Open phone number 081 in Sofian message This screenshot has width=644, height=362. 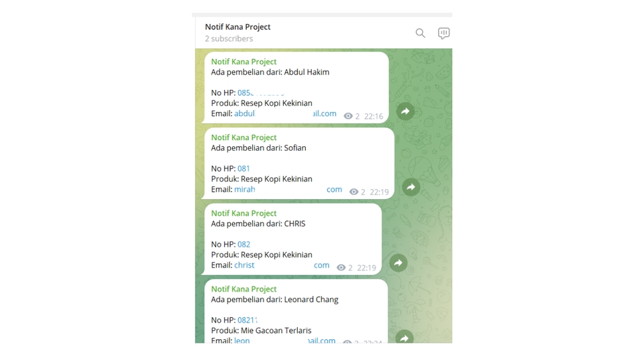click(x=244, y=169)
